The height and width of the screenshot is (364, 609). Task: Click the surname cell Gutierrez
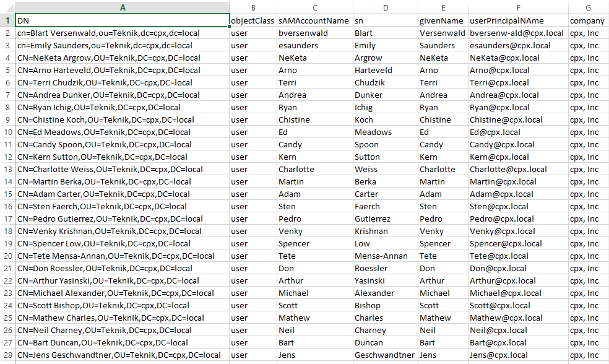(386, 219)
